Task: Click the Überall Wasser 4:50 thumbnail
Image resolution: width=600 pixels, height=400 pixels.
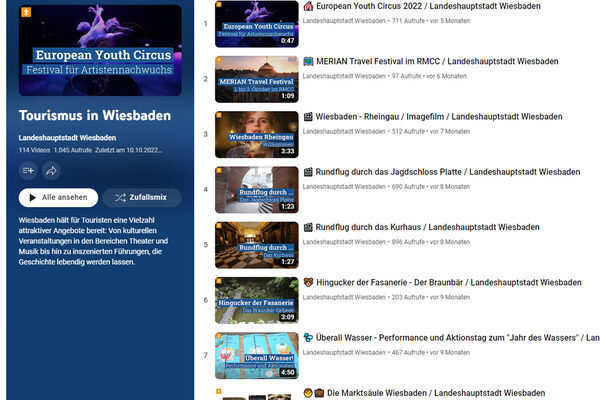Action: point(257,356)
